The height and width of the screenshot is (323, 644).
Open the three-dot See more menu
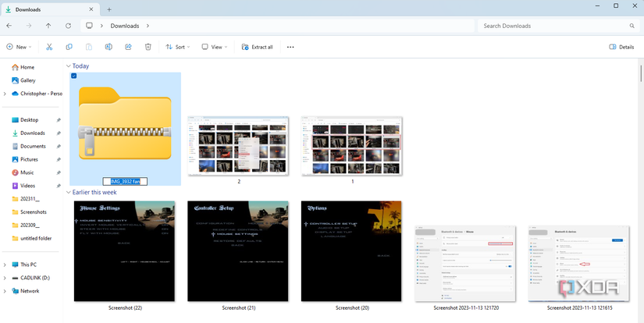point(290,47)
